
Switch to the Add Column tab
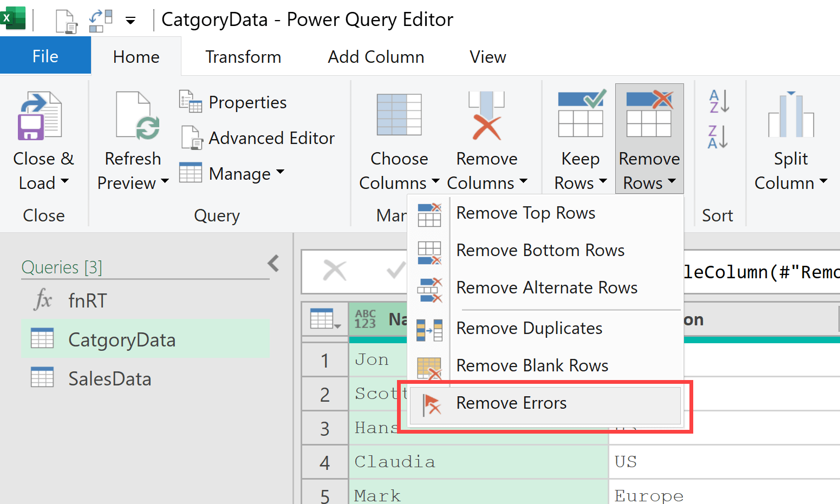[376, 57]
